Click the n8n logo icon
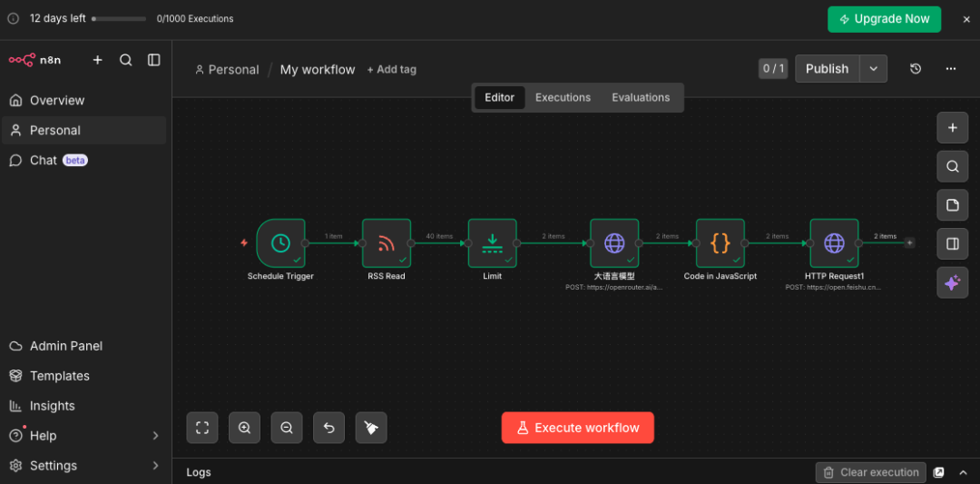This screenshot has height=484, width=980. (22, 60)
